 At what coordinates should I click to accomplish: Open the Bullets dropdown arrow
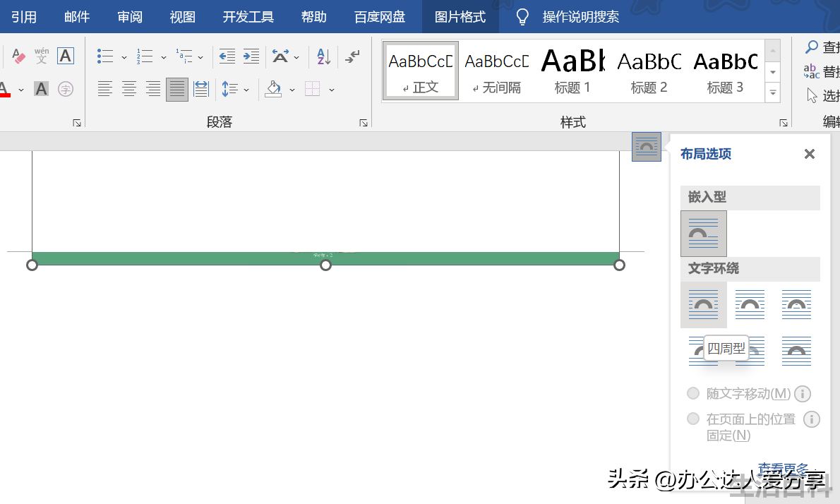(124, 56)
